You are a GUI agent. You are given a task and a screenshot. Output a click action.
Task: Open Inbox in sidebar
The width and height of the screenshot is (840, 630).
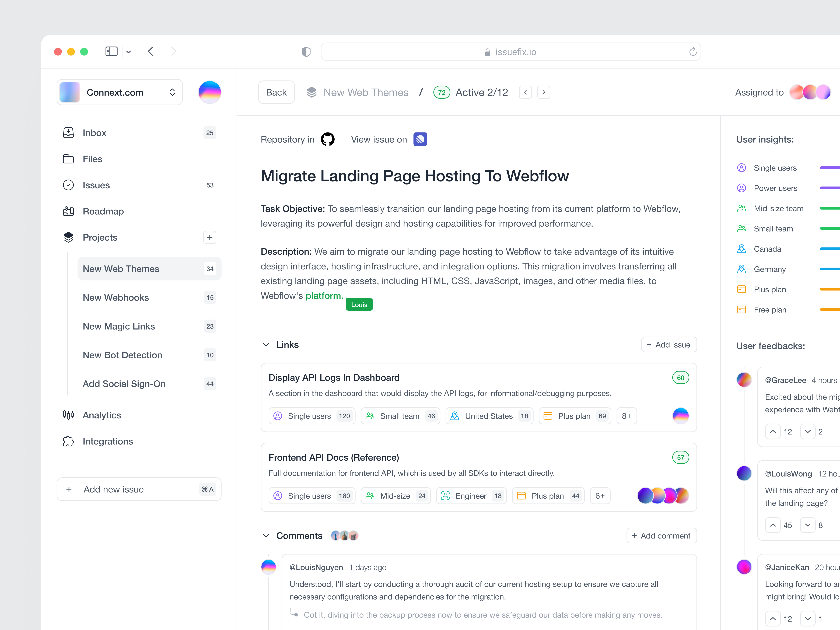pyautogui.click(x=139, y=133)
